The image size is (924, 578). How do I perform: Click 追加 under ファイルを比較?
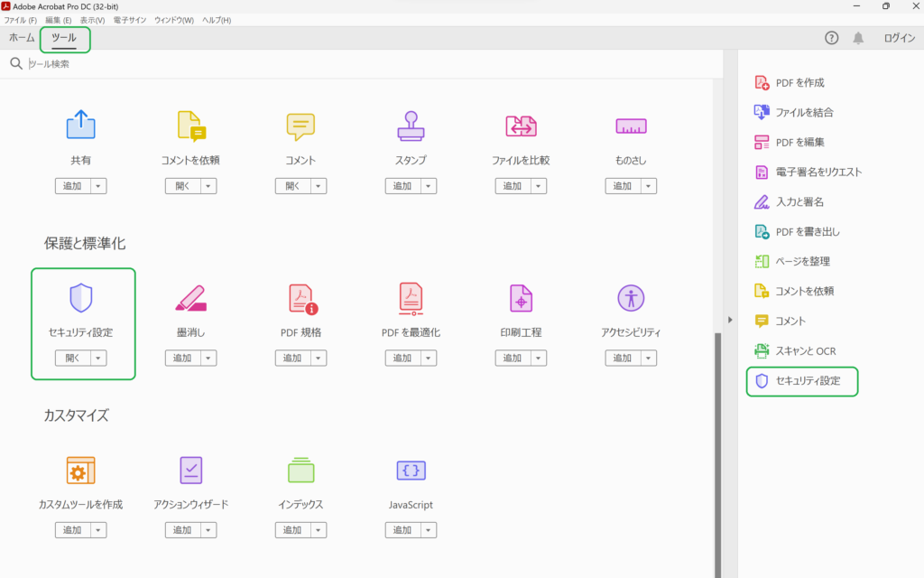pyautogui.click(x=513, y=186)
